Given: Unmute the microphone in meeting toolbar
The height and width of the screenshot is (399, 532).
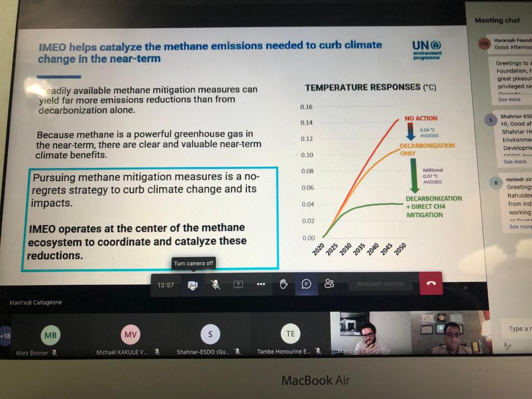Looking at the screenshot, I should point(216,284).
